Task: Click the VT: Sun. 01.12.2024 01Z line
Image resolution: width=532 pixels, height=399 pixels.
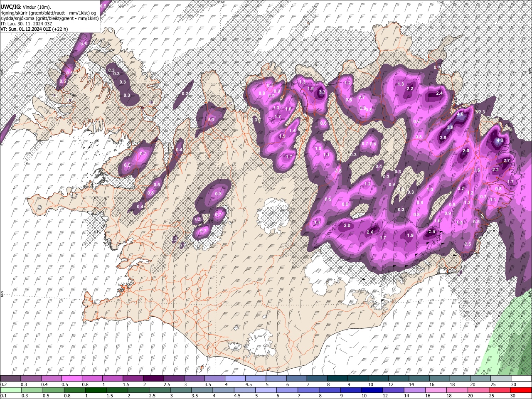Action: pos(34,29)
